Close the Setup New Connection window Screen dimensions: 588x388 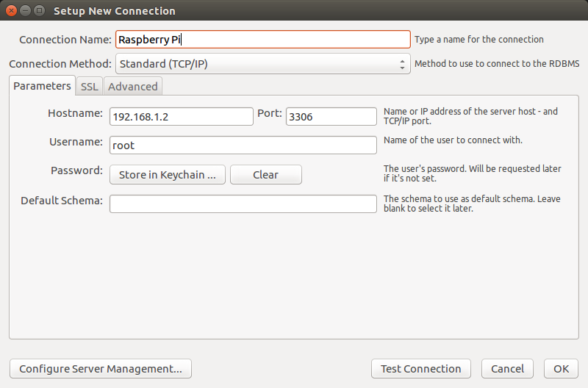coord(11,11)
